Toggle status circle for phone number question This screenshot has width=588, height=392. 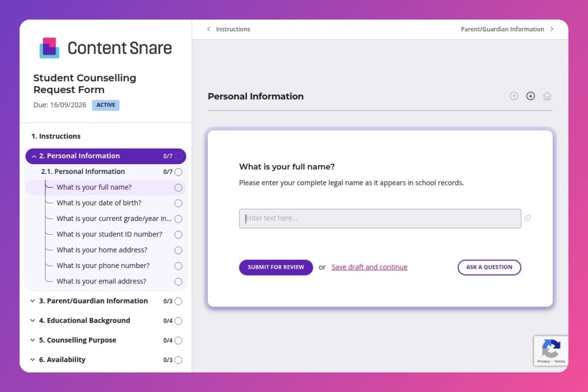pyautogui.click(x=179, y=266)
